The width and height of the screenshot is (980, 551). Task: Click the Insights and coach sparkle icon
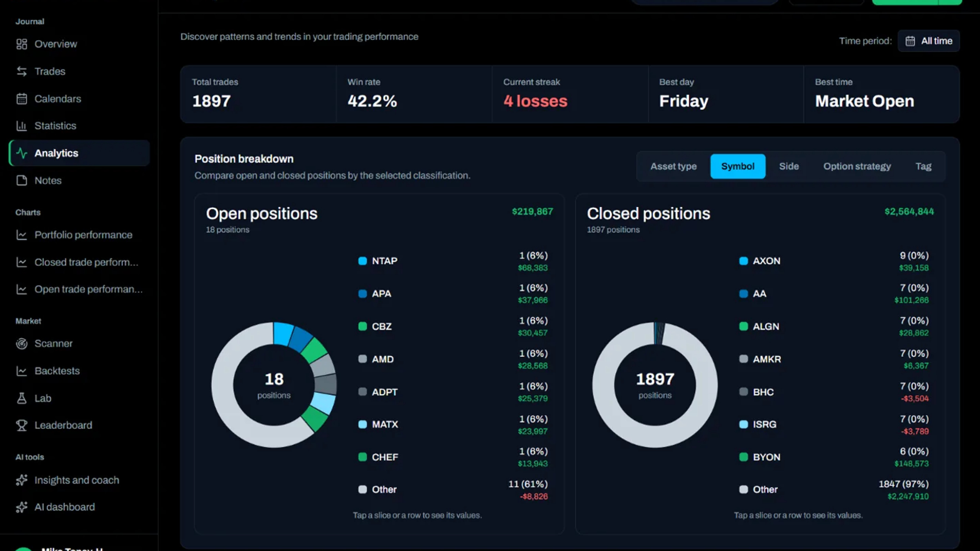click(x=21, y=480)
